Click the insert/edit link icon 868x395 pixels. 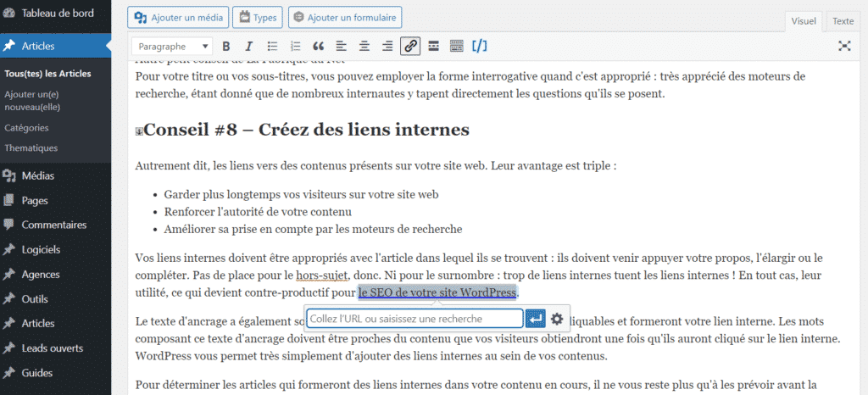click(x=410, y=46)
